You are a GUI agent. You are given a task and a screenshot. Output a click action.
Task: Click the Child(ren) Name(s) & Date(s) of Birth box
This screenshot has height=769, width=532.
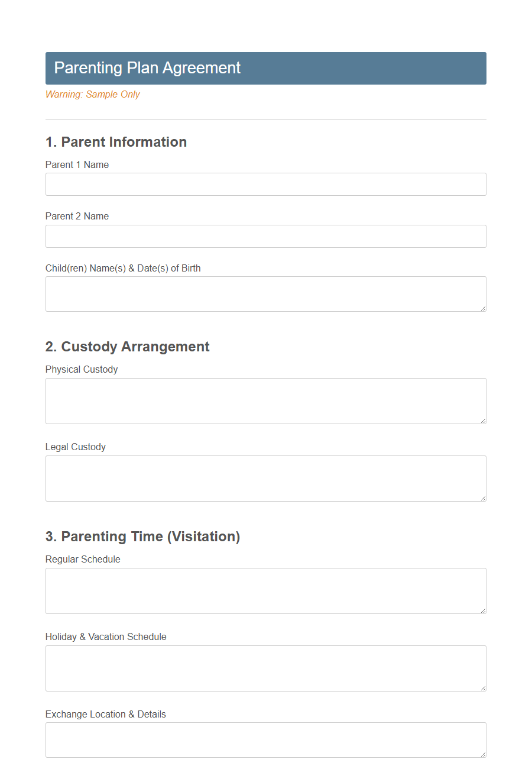point(265,293)
